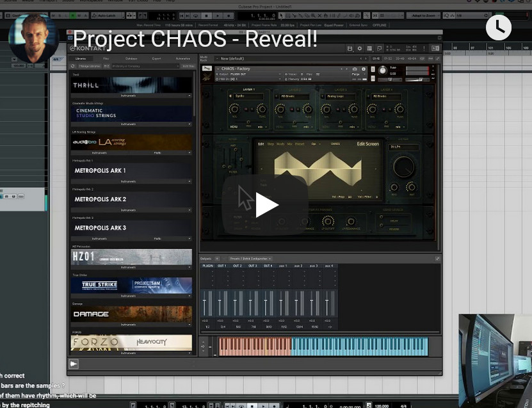The height and width of the screenshot is (408, 532).
Task: Take snapshot via camera icon
Action: [x=355, y=69]
